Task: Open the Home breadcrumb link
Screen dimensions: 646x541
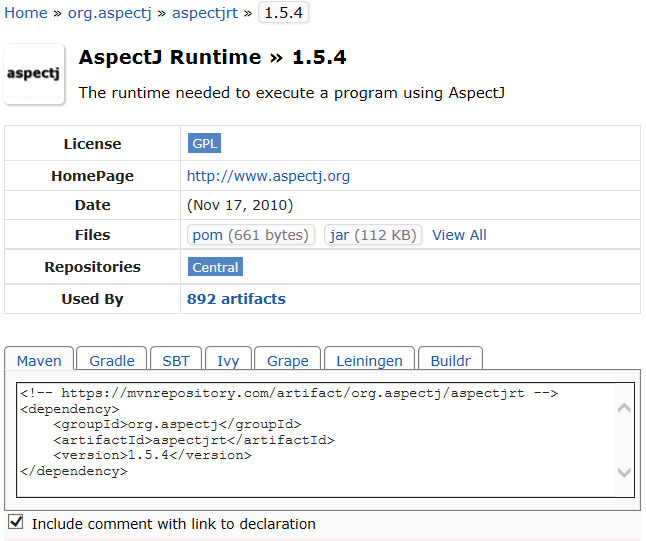Action: click(x=26, y=13)
